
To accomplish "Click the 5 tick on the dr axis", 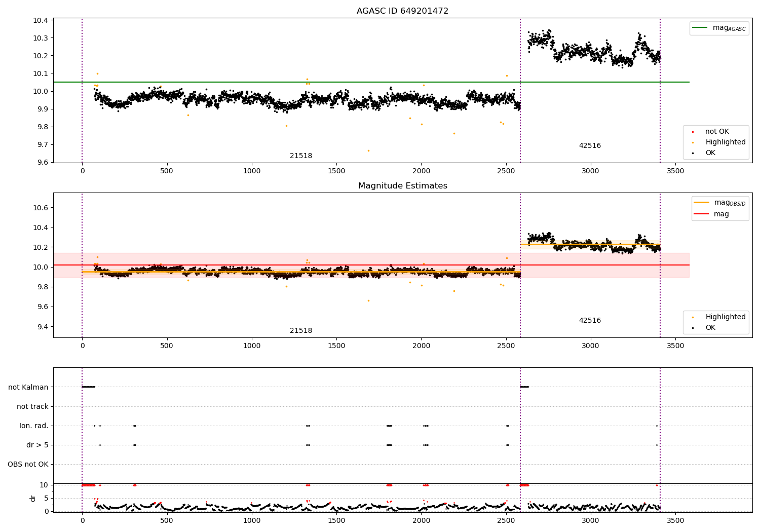I will [x=47, y=498].
